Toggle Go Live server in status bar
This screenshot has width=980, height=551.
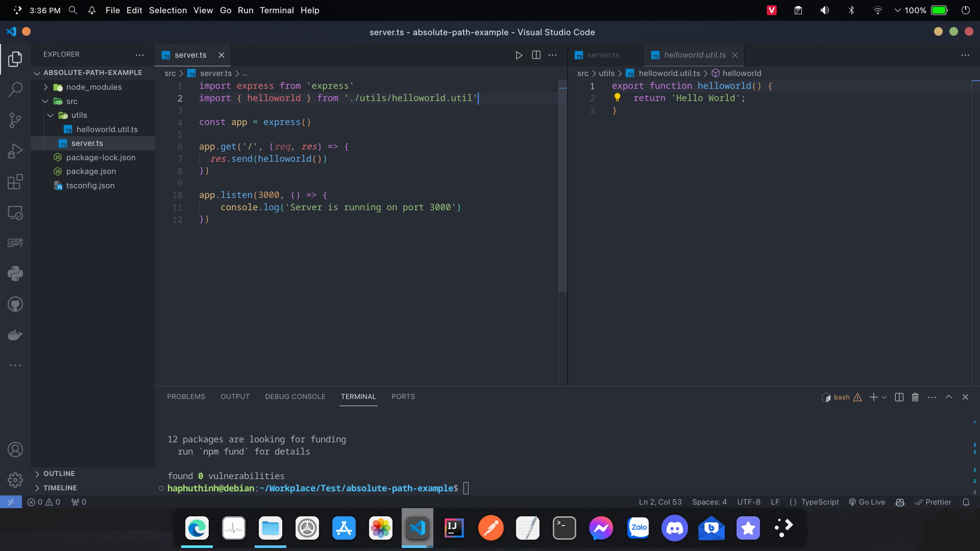point(867,502)
